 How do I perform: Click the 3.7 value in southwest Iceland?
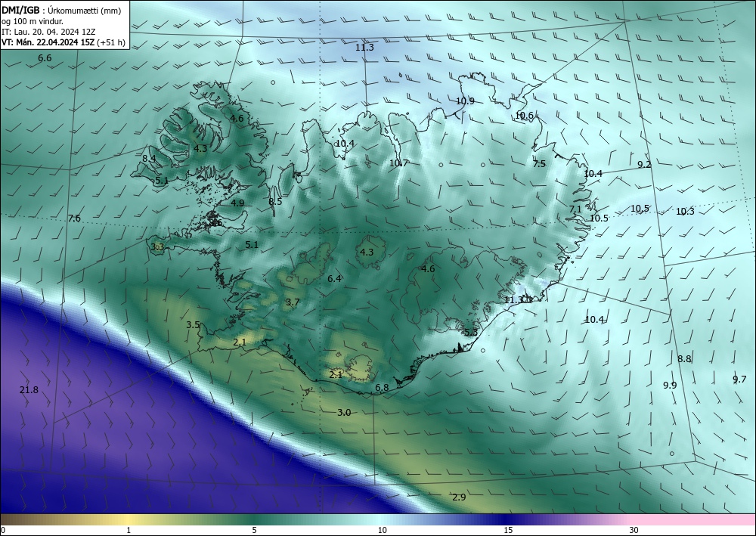click(293, 302)
